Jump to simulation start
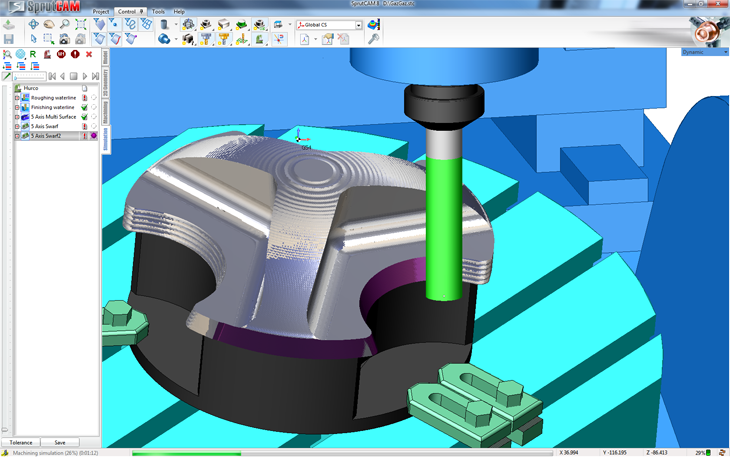 tap(52, 76)
